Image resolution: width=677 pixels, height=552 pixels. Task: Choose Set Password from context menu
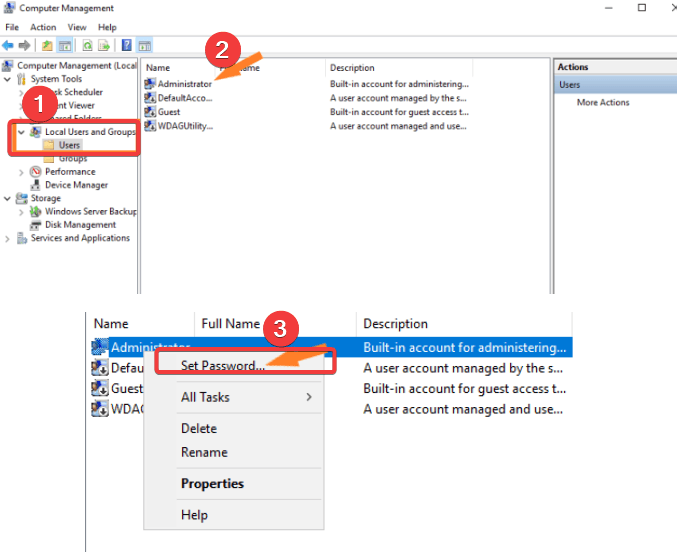[x=223, y=365]
